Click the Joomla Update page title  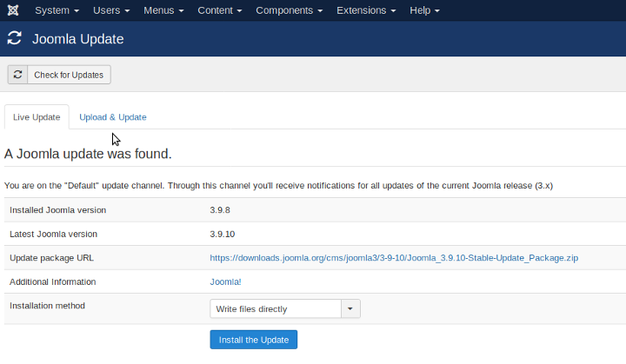[x=78, y=39]
